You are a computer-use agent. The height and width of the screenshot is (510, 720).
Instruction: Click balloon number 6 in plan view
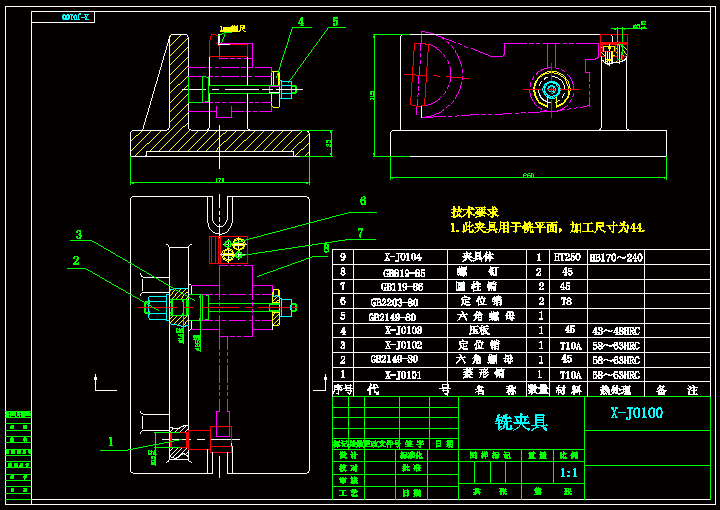tap(363, 201)
